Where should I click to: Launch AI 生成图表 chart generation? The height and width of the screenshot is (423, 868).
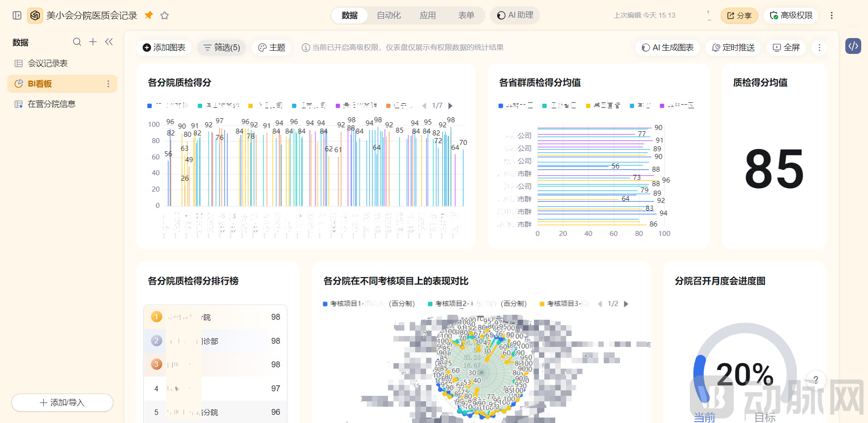(x=667, y=47)
